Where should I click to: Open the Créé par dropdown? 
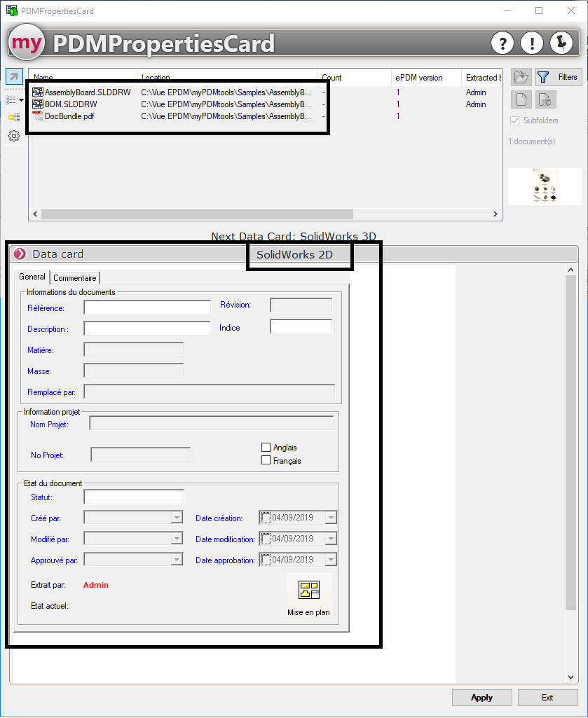click(x=177, y=518)
